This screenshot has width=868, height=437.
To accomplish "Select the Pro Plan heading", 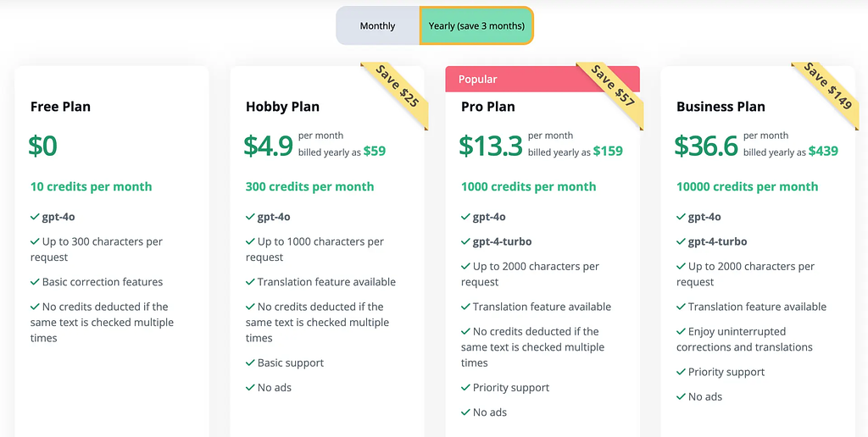I will (x=487, y=107).
